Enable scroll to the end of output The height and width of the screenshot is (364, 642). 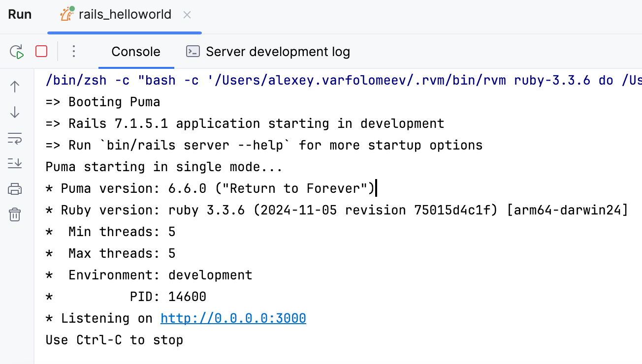pos(15,162)
